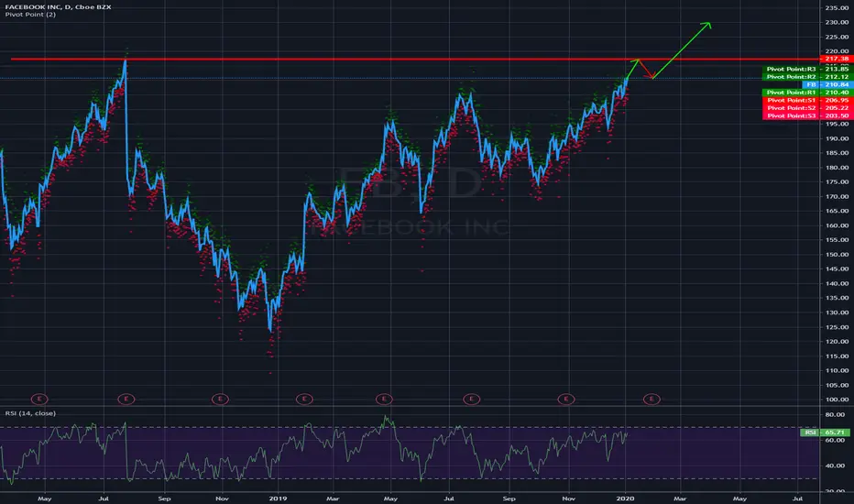Viewport: 854px width, 504px height.
Task: Click the Pivot Point:S1 206.95 label
Action: click(807, 100)
